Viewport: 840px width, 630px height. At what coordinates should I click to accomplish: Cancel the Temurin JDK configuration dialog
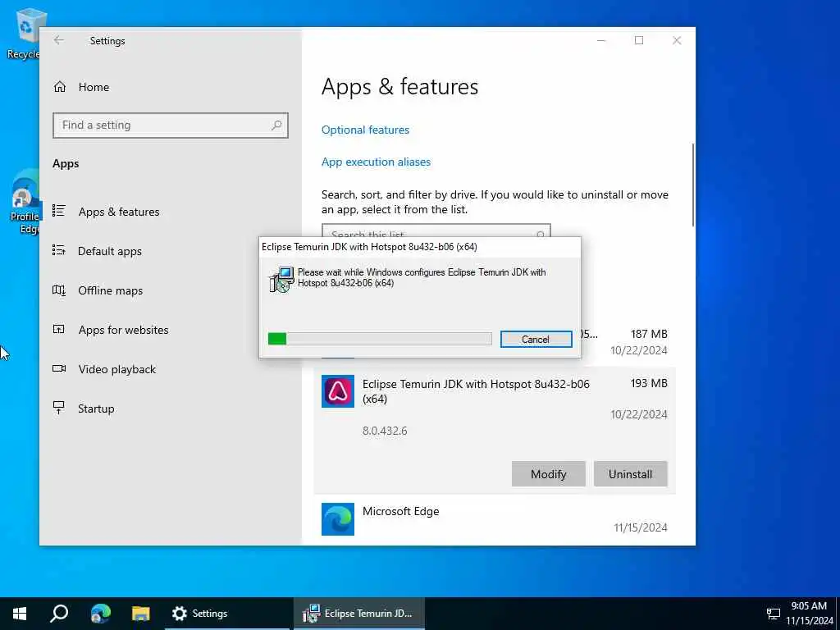coord(536,339)
